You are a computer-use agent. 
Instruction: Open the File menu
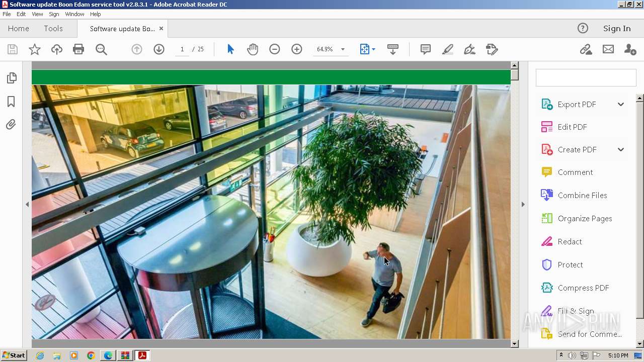pos(7,14)
